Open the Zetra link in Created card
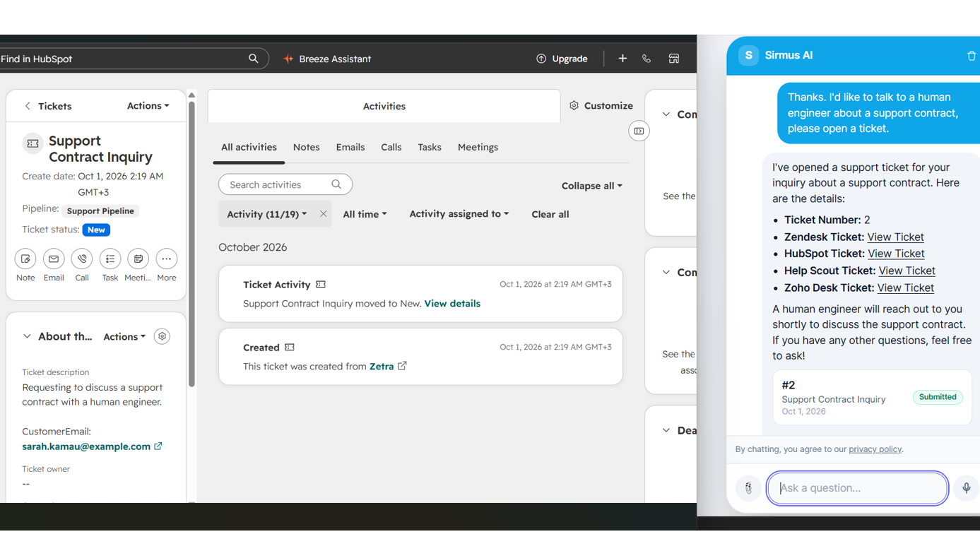This screenshot has height=551, width=980. coord(387,367)
